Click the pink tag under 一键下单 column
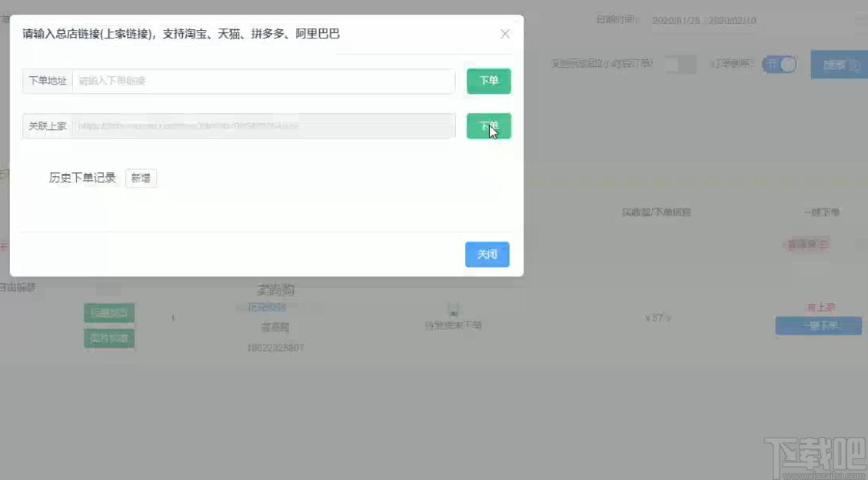This screenshot has width=868, height=480. (x=808, y=244)
